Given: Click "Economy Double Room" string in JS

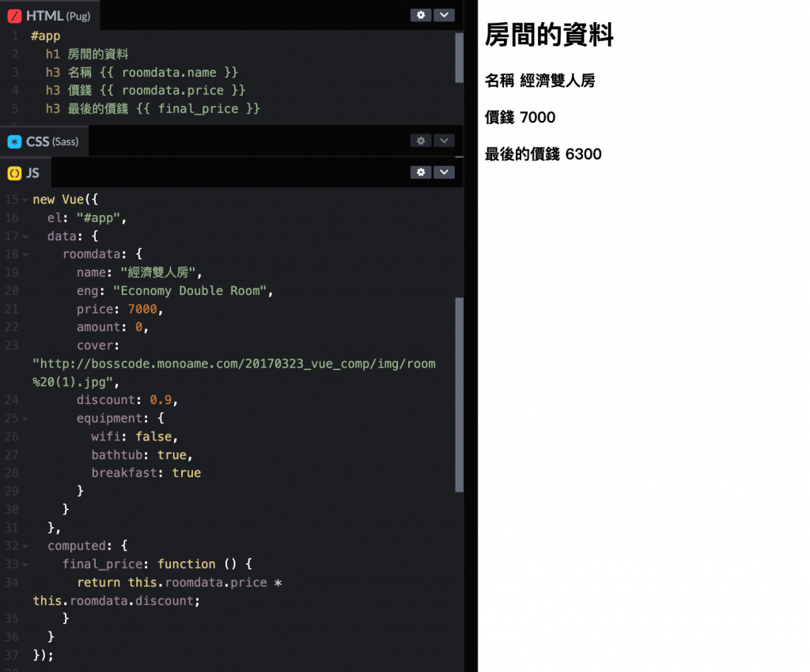Looking at the screenshot, I should (x=190, y=291).
